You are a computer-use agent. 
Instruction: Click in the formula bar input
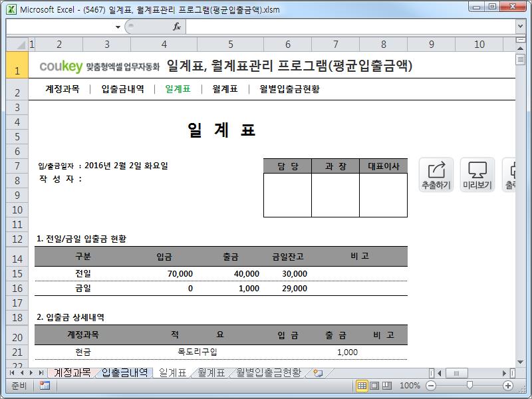[x=350, y=27]
